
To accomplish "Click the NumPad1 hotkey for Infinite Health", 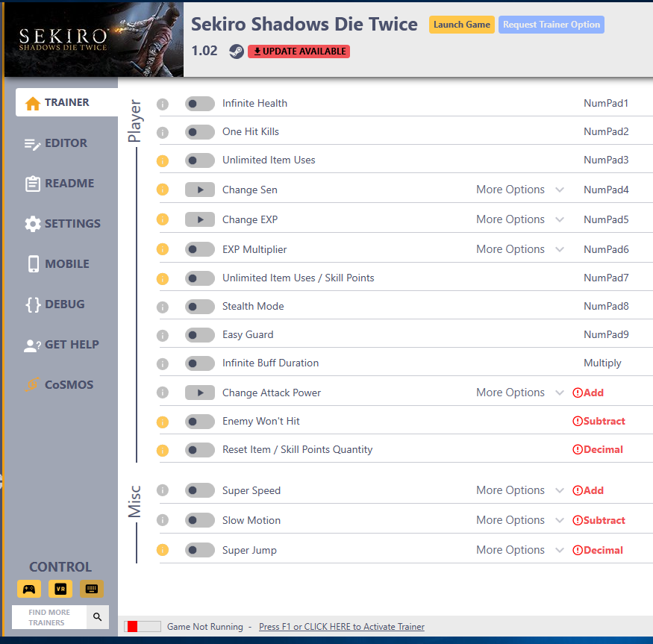I will click(x=606, y=103).
